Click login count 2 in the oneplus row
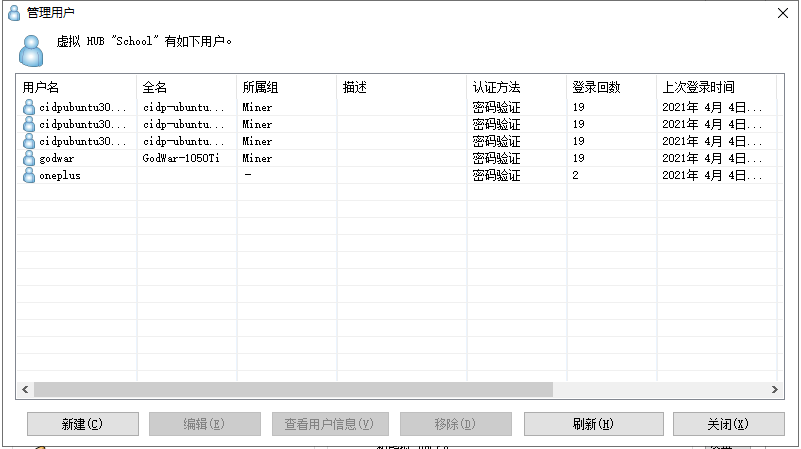The width and height of the screenshot is (801, 449). click(x=576, y=175)
